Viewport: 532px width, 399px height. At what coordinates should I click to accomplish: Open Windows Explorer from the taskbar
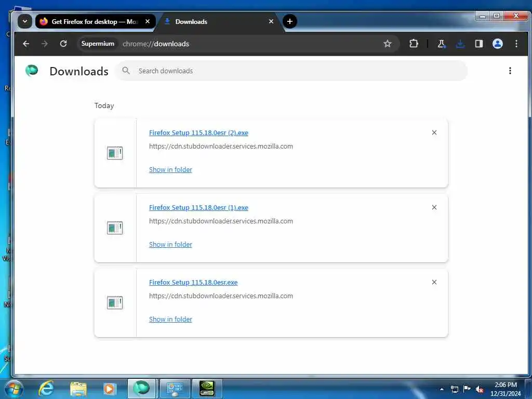pyautogui.click(x=78, y=389)
